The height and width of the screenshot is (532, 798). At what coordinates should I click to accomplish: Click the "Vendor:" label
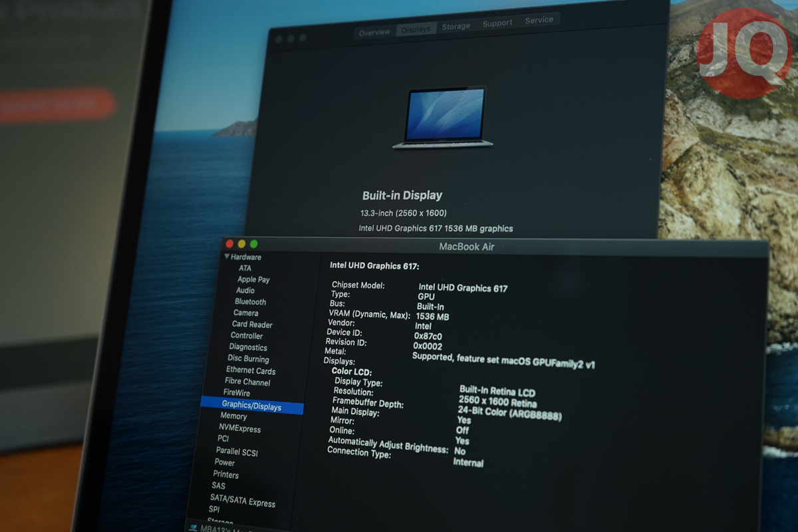(x=341, y=322)
